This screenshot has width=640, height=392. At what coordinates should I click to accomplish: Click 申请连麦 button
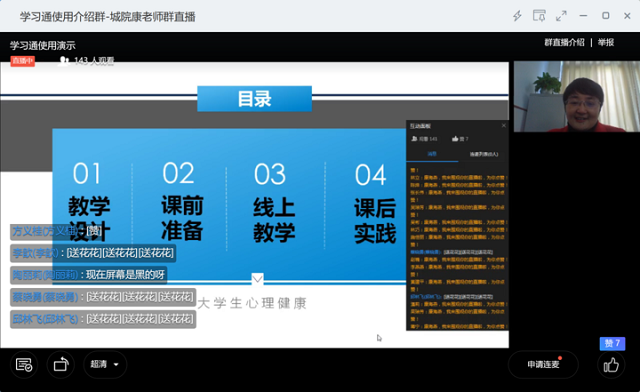coord(543,364)
